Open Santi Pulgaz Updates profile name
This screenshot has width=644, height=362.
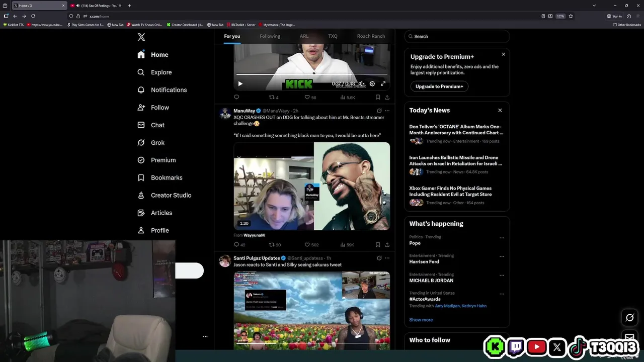[257, 258]
